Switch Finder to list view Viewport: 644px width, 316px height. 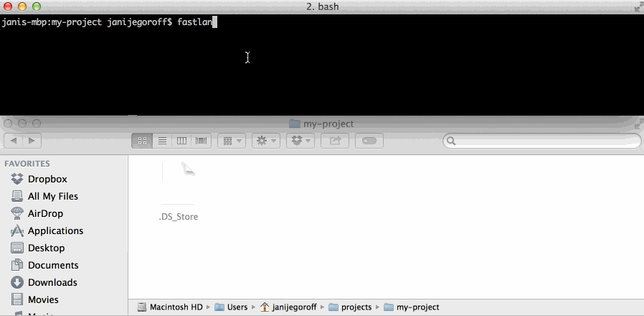point(162,141)
